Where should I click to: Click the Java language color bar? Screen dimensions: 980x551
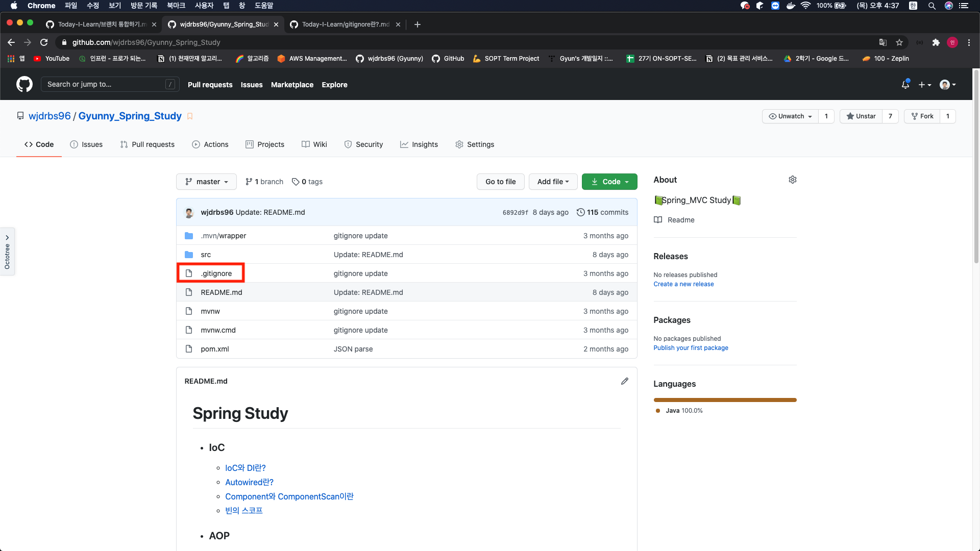tap(725, 400)
